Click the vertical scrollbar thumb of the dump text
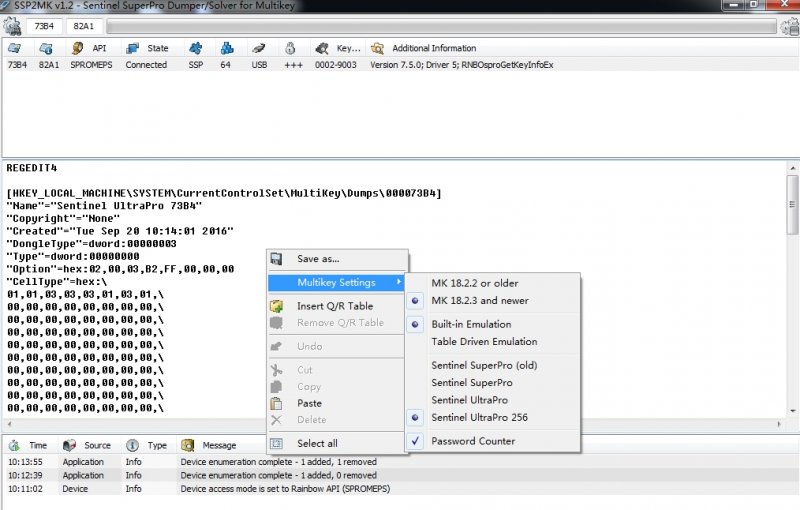Image resolution: width=800 pixels, height=510 pixels. (x=792, y=205)
